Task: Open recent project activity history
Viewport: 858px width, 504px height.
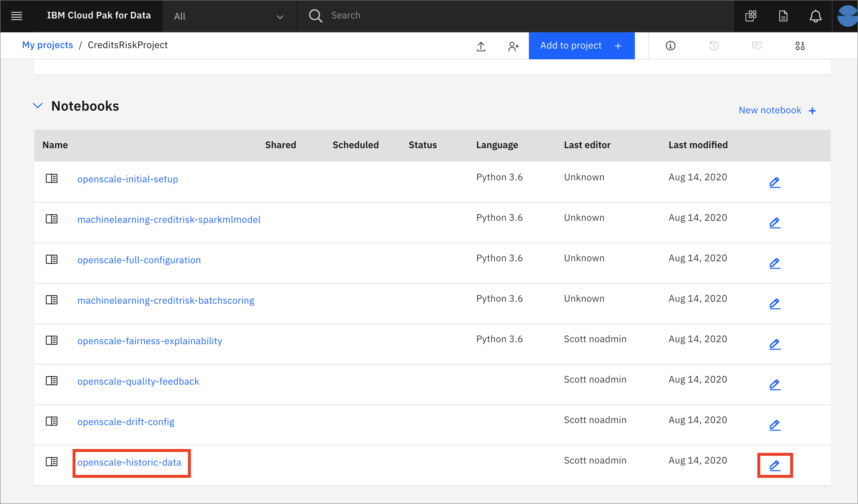Action: click(714, 46)
